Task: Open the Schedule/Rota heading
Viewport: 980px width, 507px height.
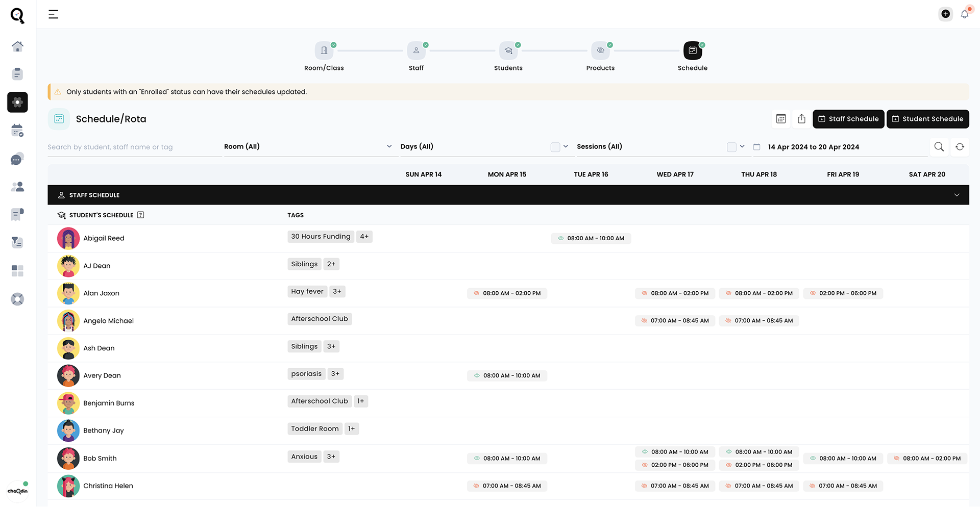Action: click(111, 119)
